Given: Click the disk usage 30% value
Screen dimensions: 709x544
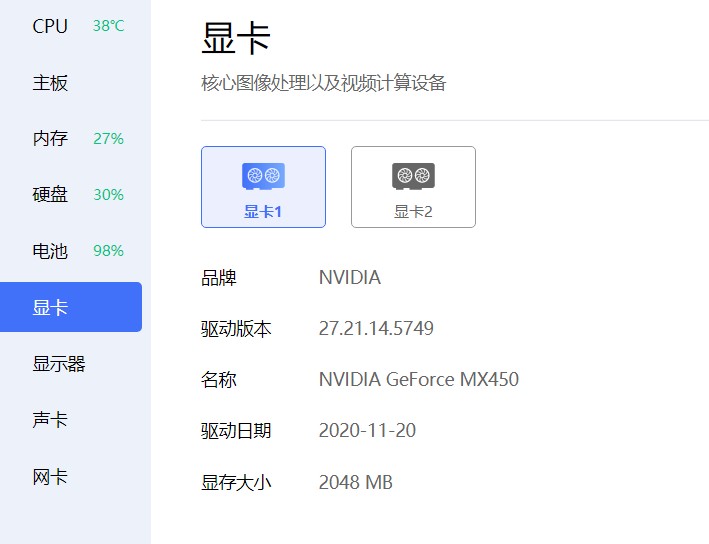Looking at the screenshot, I should (x=108, y=194).
